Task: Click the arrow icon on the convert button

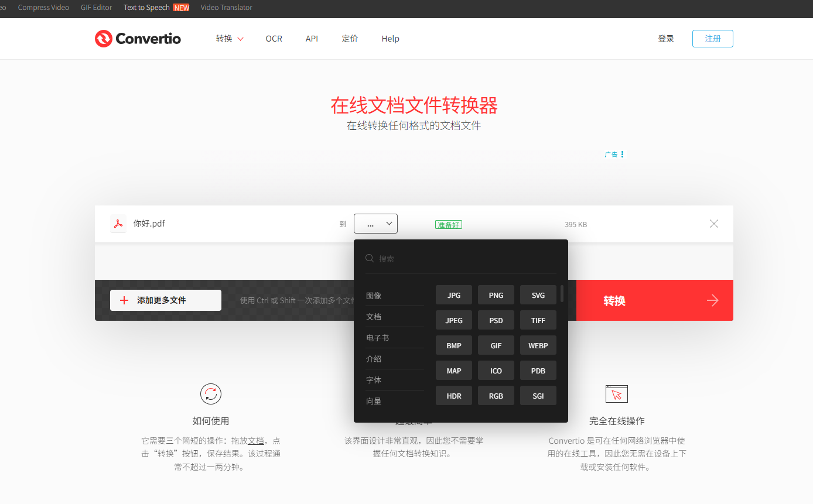Action: coord(712,300)
